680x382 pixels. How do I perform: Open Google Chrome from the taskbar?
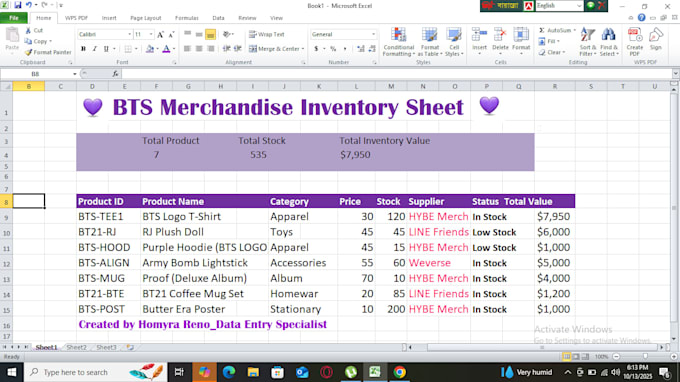399,372
